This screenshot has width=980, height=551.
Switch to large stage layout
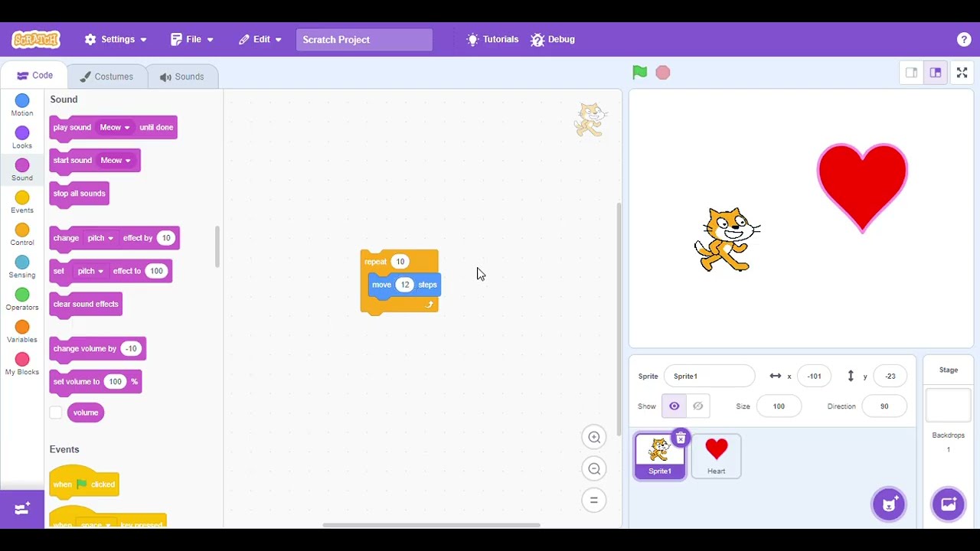(936, 73)
